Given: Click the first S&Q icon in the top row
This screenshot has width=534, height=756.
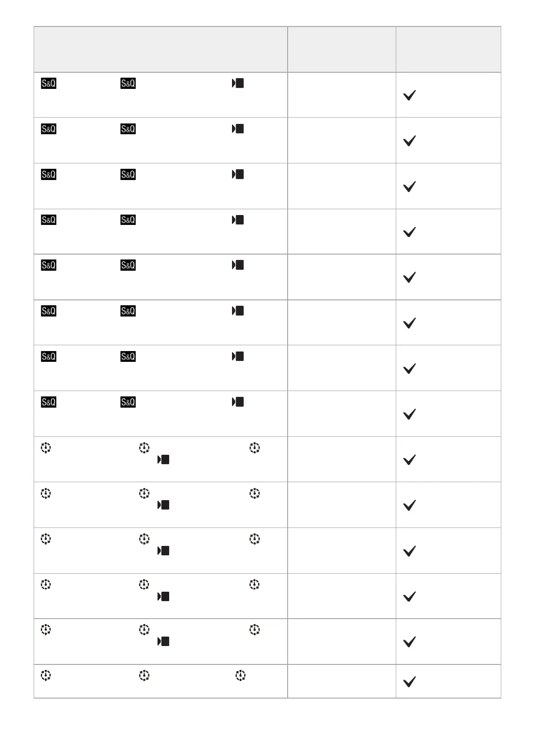Looking at the screenshot, I should (48, 84).
